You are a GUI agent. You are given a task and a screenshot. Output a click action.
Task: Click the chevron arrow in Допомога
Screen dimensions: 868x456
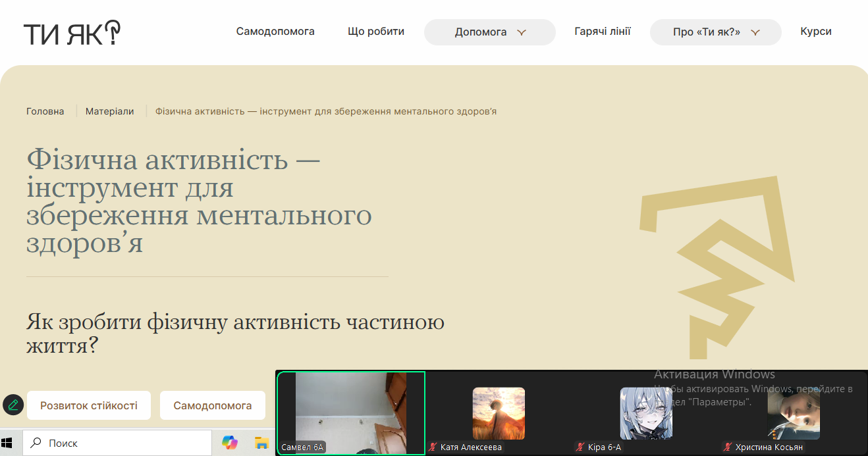pyautogui.click(x=522, y=32)
